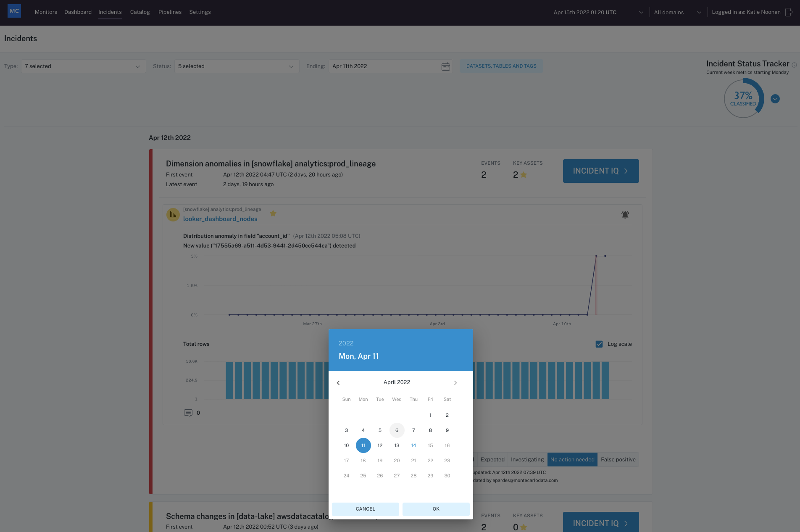This screenshot has width=800, height=532.
Task: Open the Monitors nav item
Action: click(46, 12)
